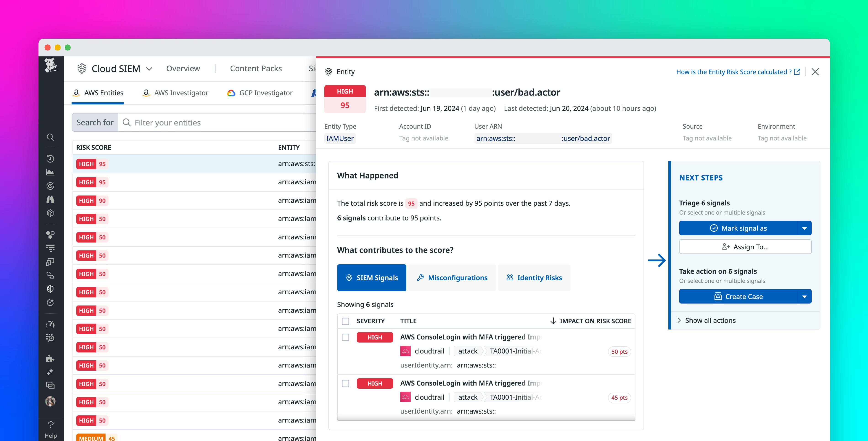Viewport: 868px width, 441px height.
Task: Select the history icon in the sidebar
Action: tap(50, 159)
